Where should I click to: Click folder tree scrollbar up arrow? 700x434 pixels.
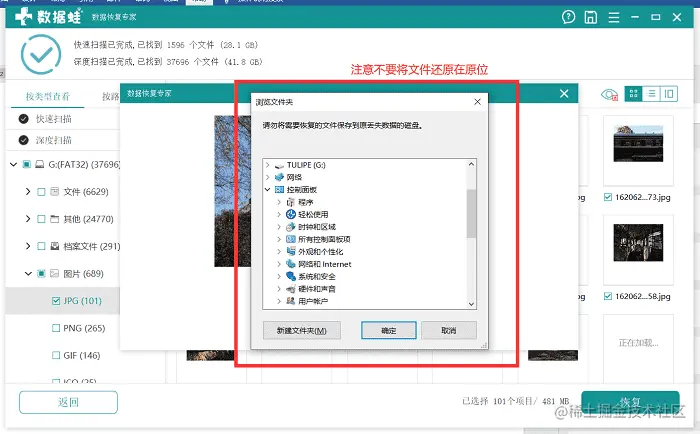pos(471,164)
